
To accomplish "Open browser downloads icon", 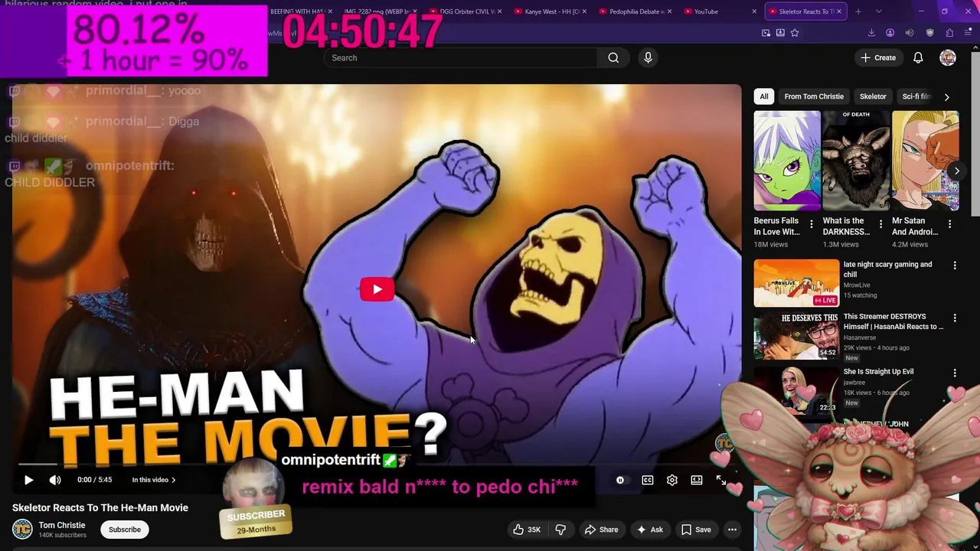I will coord(871,33).
